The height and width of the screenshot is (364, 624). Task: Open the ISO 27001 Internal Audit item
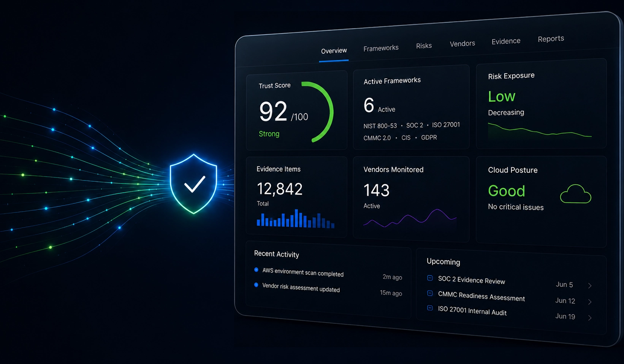[472, 311]
